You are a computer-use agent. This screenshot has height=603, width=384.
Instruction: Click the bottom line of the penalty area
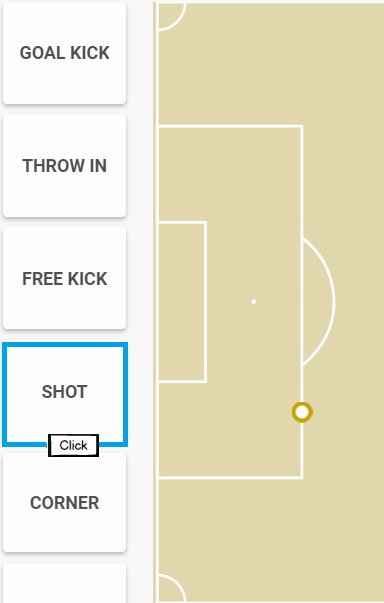click(x=230, y=478)
